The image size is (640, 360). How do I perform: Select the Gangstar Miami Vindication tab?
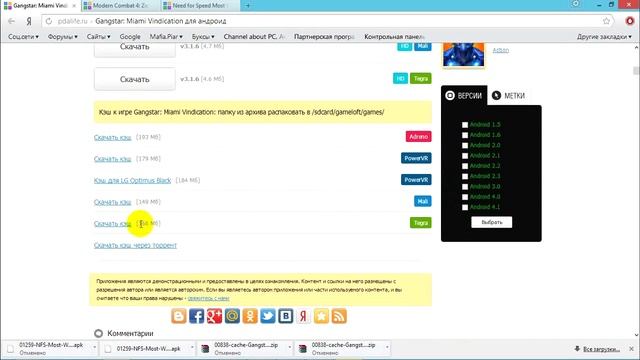click(40, 6)
